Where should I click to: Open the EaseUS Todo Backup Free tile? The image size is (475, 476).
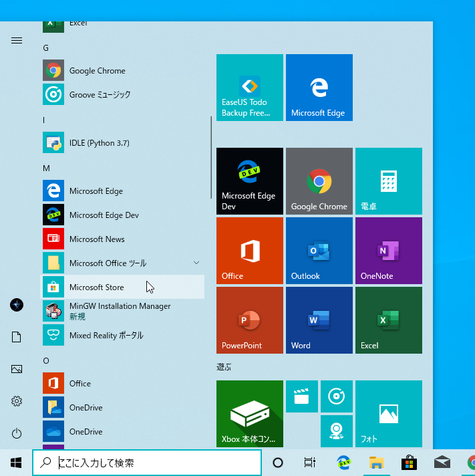pyautogui.click(x=250, y=88)
